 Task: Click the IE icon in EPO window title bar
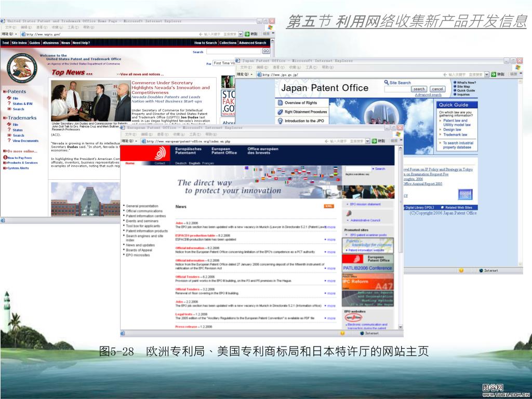(x=123, y=128)
